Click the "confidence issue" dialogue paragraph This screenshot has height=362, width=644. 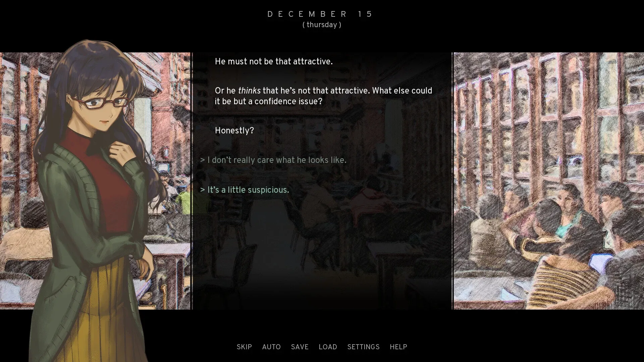coord(323,96)
